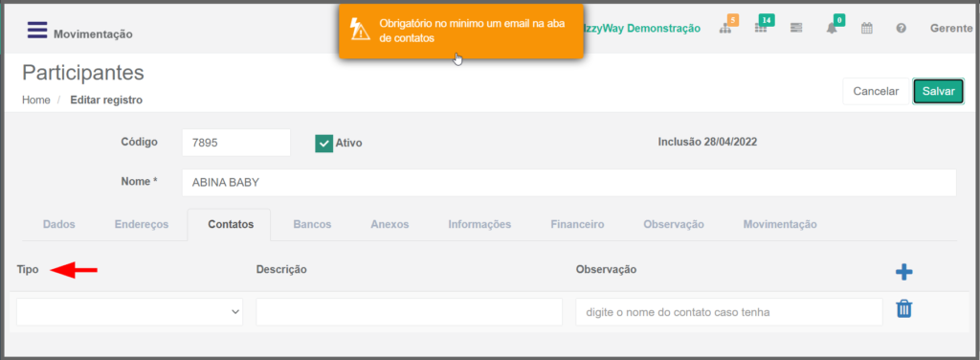Image resolution: width=980 pixels, height=360 pixels.
Task: Focus the Código field showing 7895
Action: (236, 143)
